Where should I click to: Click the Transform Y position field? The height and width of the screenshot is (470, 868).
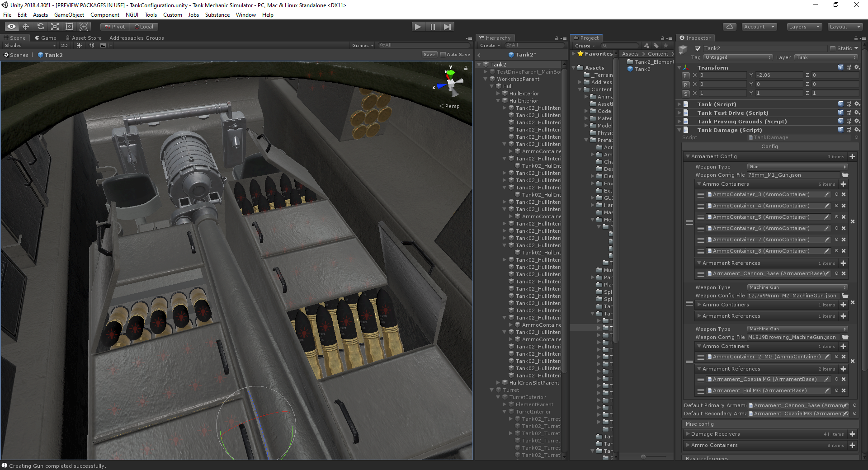click(778, 75)
